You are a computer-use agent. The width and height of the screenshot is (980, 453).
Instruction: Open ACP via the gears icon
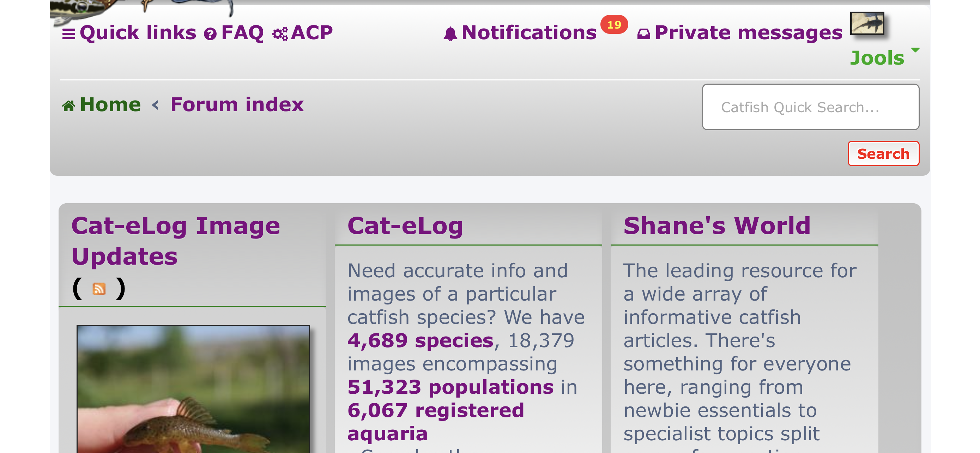280,34
